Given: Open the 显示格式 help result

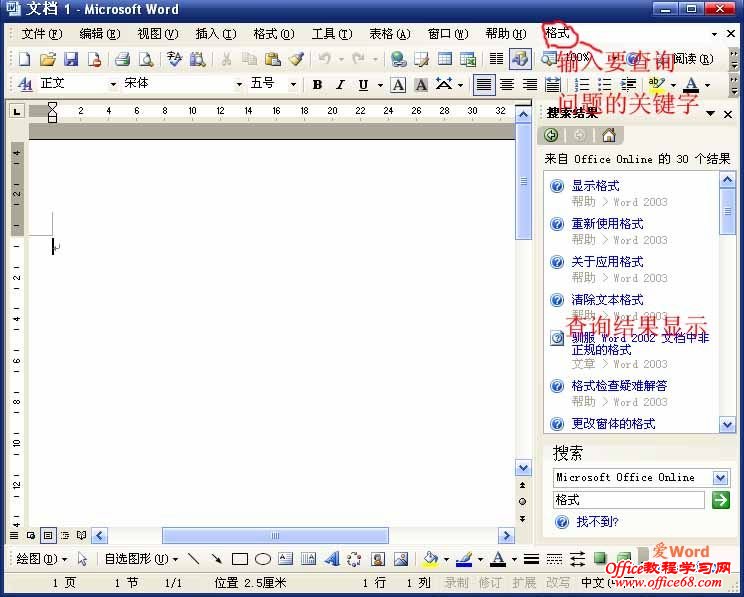Looking at the screenshot, I should click(x=595, y=186).
